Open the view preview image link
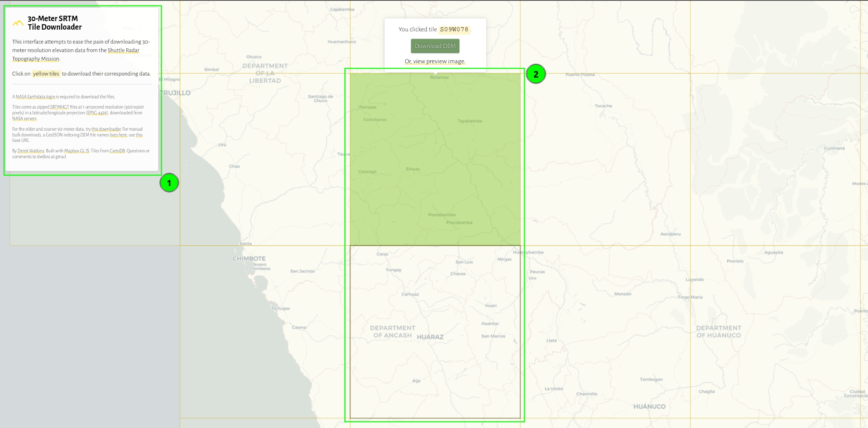Image resolution: width=868 pixels, height=428 pixels. (x=435, y=61)
